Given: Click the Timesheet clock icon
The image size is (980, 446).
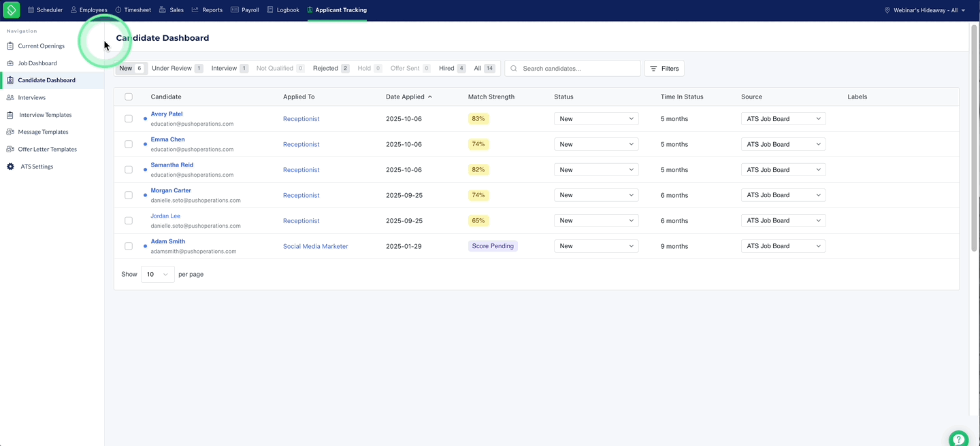Looking at the screenshot, I should tap(118, 10).
